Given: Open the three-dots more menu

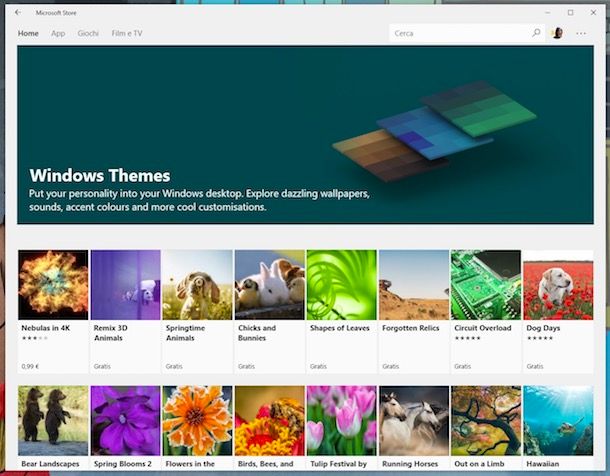Looking at the screenshot, I should click(581, 33).
